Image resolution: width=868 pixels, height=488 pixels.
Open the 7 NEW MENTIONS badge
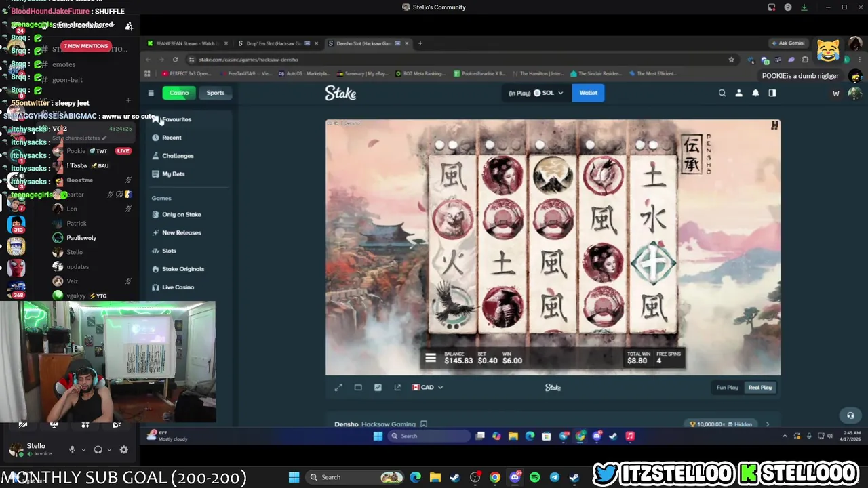pos(85,46)
